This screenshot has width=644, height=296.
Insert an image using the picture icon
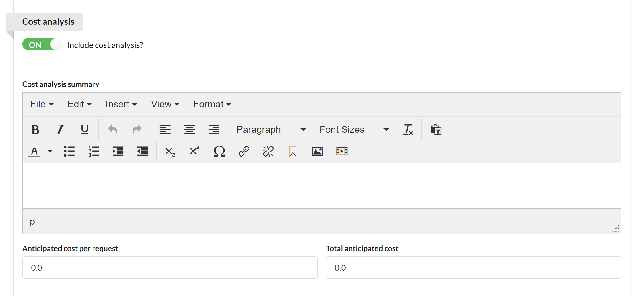(x=317, y=152)
